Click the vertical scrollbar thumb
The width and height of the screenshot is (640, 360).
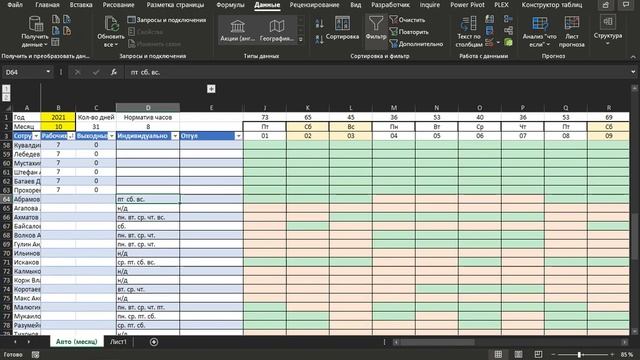pyautogui.click(x=634, y=236)
